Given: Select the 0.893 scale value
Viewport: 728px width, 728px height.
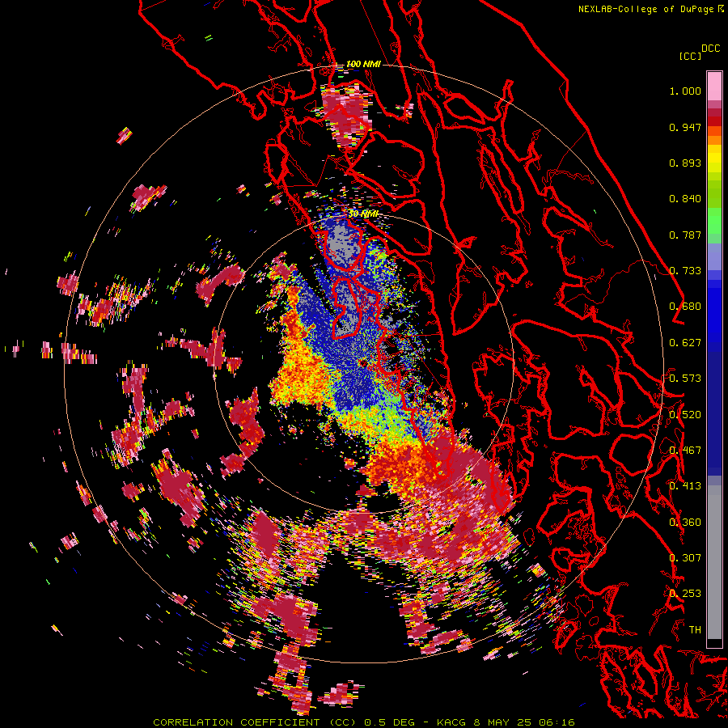Looking at the screenshot, I should coord(685,163).
